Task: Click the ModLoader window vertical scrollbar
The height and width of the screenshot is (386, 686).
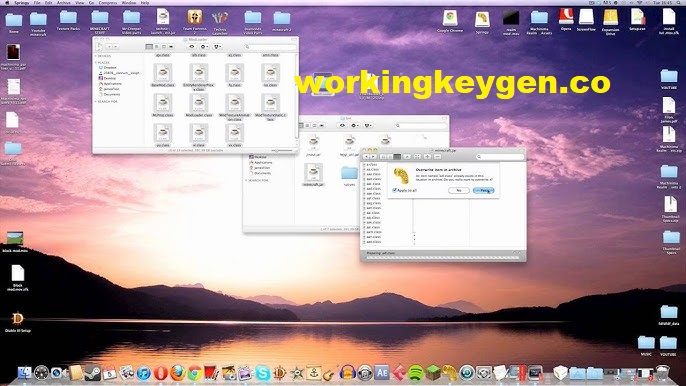Action: (x=297, y=100)
